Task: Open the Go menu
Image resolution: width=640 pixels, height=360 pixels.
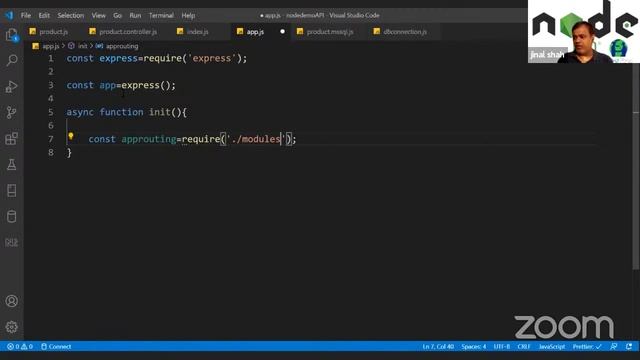Action: pos(118,16)
